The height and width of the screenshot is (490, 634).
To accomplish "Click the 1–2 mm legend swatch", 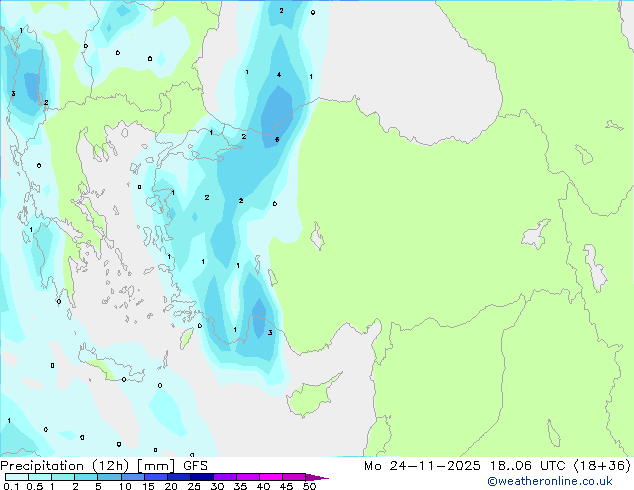I will point(63,477).
